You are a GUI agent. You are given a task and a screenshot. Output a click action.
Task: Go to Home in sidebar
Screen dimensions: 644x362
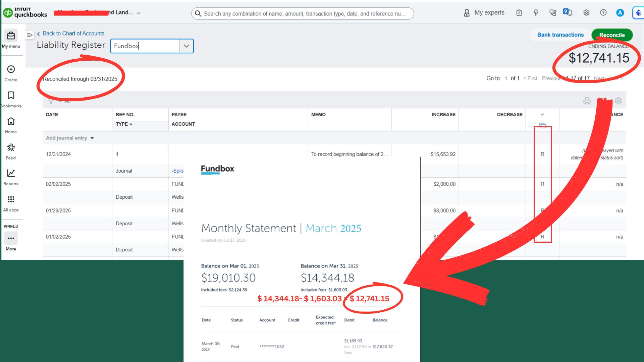[x=11, y=125]
